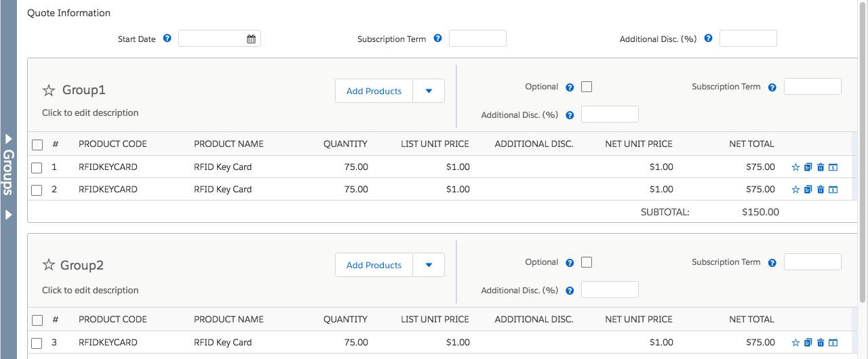The image size is (868, 359).
Task: Delete line 1 using its trash icon
Action: tap(821, 167)
